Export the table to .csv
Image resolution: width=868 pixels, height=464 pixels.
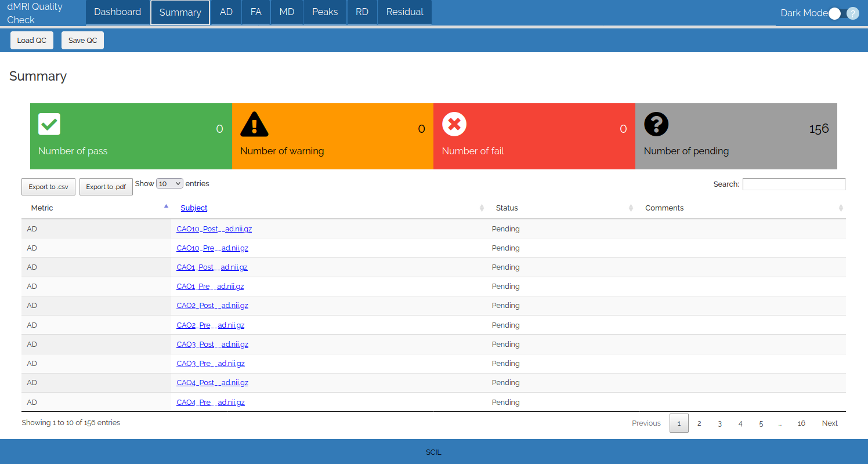(48, 187)
